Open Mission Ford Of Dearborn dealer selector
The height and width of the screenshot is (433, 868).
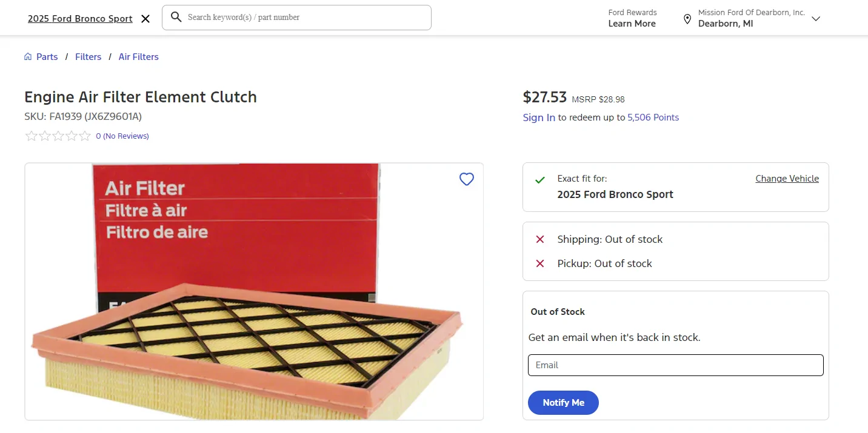click(751, 18)
